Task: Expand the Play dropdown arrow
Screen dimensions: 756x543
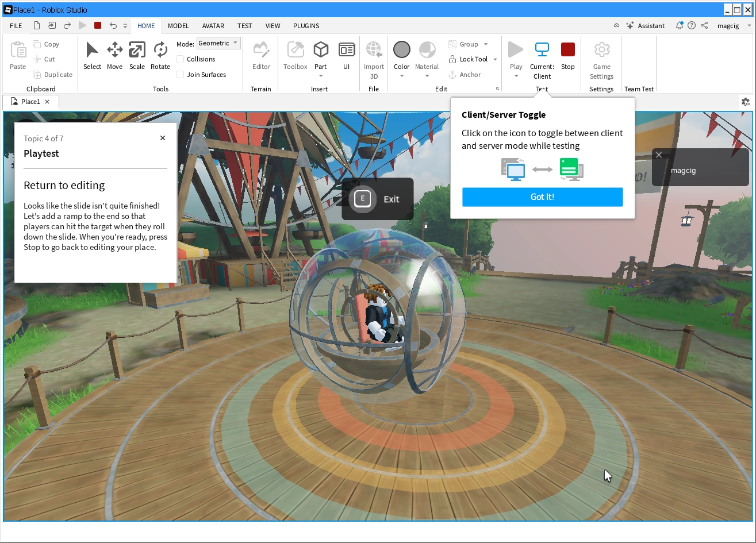Action: click(516, 76)
